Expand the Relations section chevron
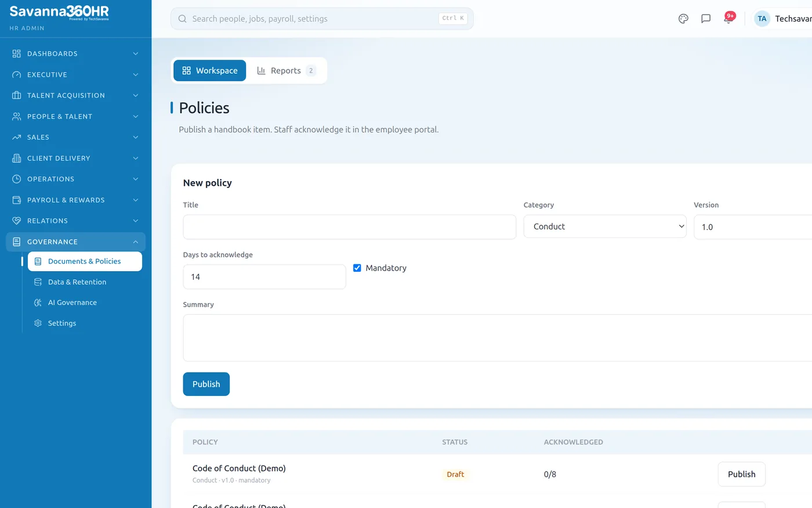The image size is (812, 508). (x=136, y=221)
